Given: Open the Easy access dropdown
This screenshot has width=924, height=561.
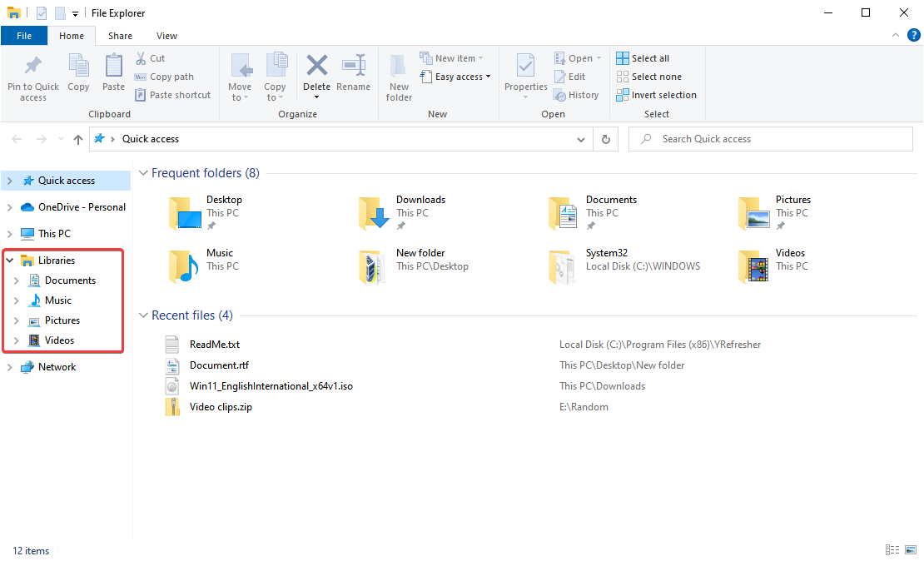Looking at the screenshot, I should click(455, 77).
